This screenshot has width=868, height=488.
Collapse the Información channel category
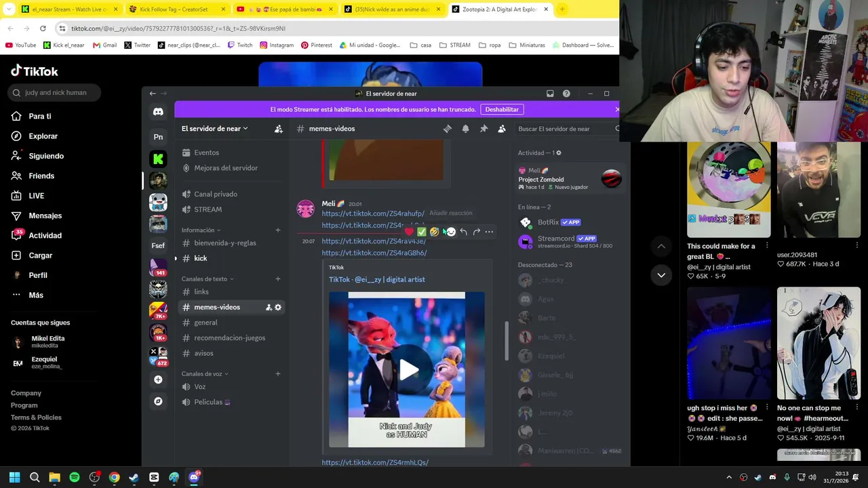(x=201, y=230)
